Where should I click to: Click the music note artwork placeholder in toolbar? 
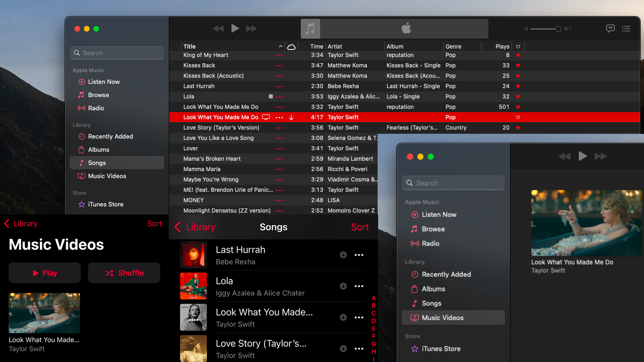pyautogui.click(x=310, y=29)
